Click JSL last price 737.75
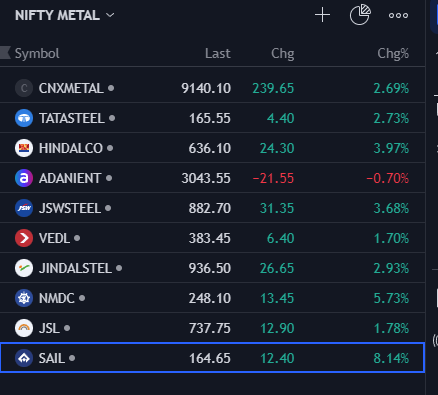 [x=210, y=328]
